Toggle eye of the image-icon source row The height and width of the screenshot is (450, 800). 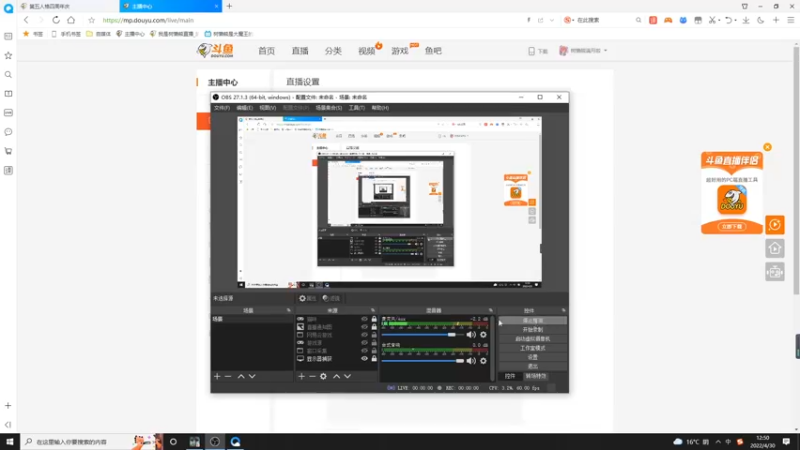364,327
